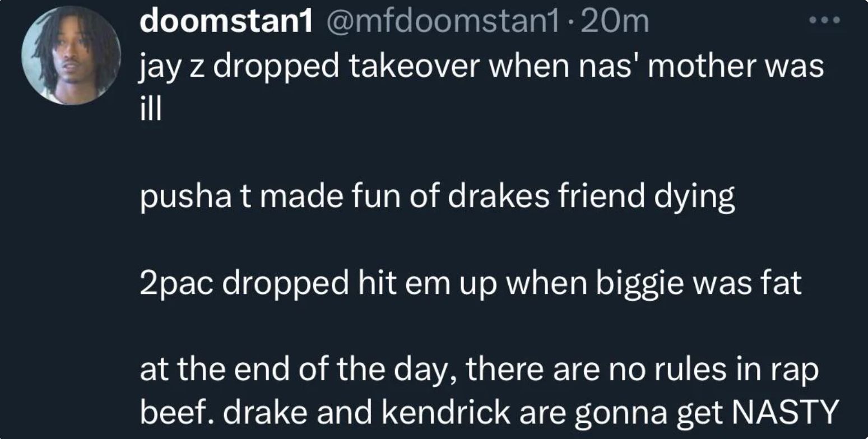Click the line about pusha t

coord(437,197)
